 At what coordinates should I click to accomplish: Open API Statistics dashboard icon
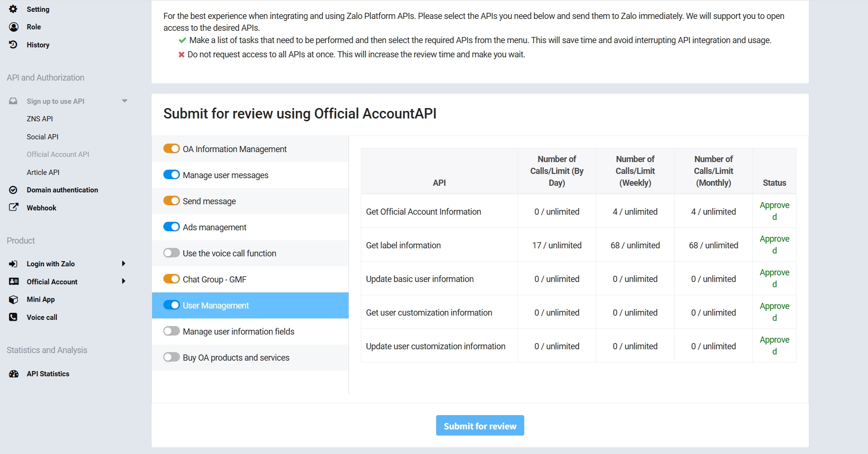tap(14, 374)
